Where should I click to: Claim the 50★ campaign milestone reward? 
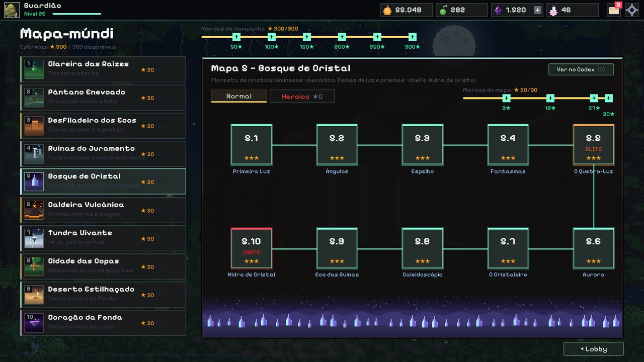click(236, 37)
